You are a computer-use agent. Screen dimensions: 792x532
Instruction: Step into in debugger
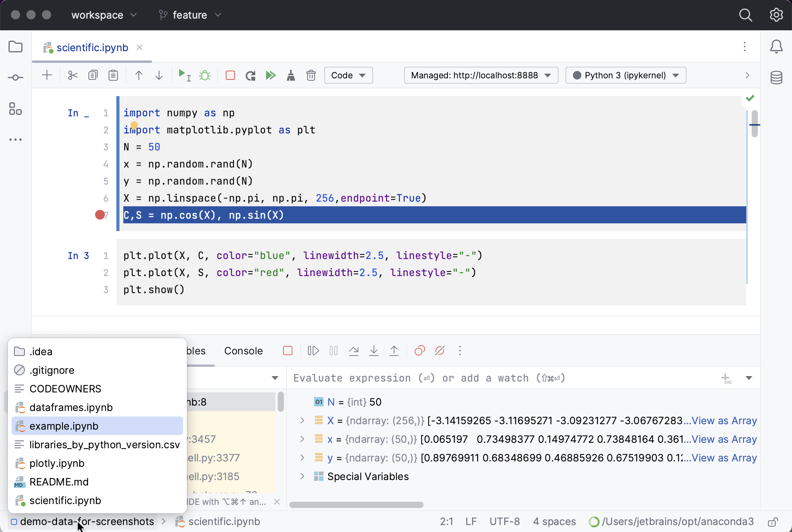coord(374,351)
